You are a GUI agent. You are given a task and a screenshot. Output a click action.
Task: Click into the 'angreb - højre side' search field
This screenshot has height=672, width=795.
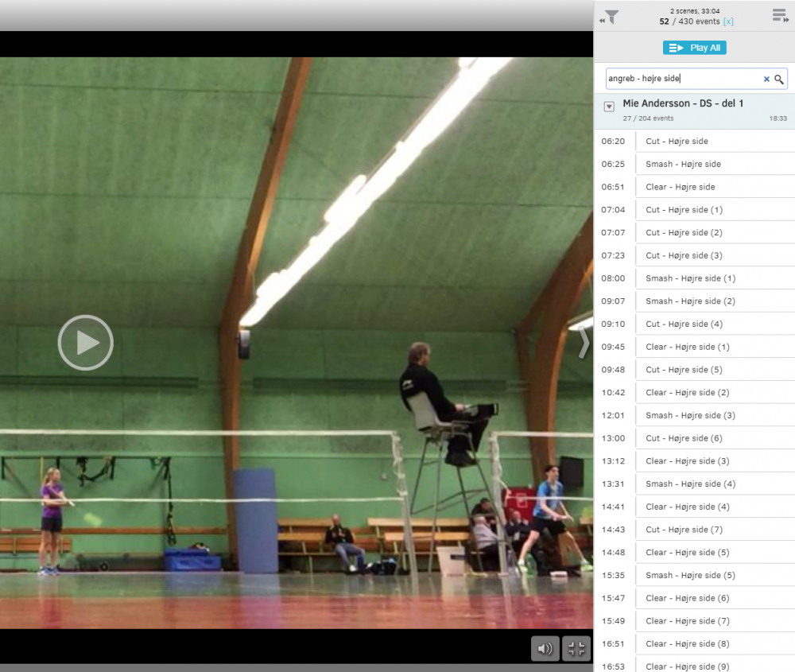[x=682, y=79]
